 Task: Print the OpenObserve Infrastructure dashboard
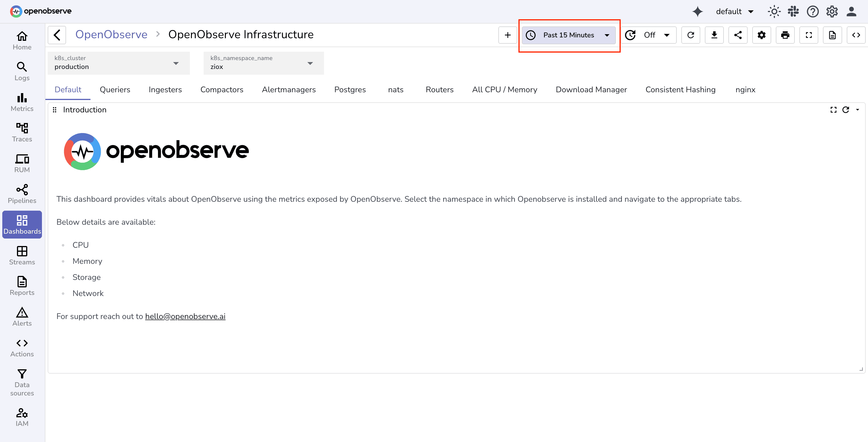[786, 35]
